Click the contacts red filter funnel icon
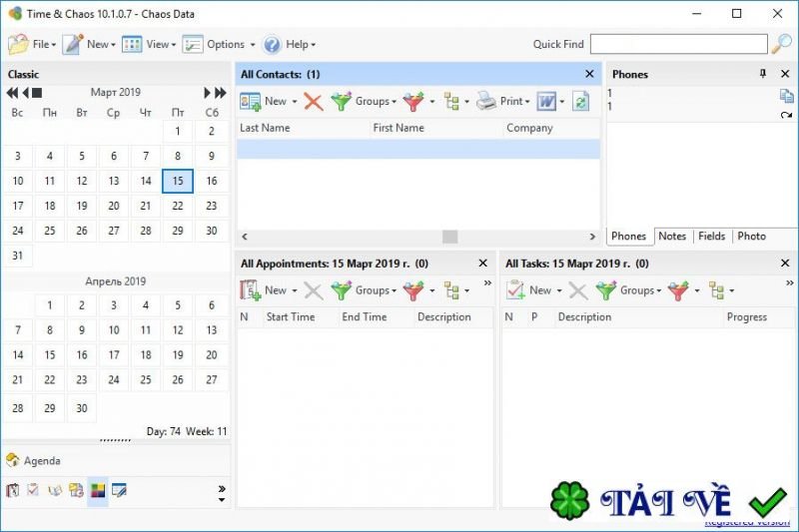Image resolution: width=799 pixels, height=532 pixels. 413,101
